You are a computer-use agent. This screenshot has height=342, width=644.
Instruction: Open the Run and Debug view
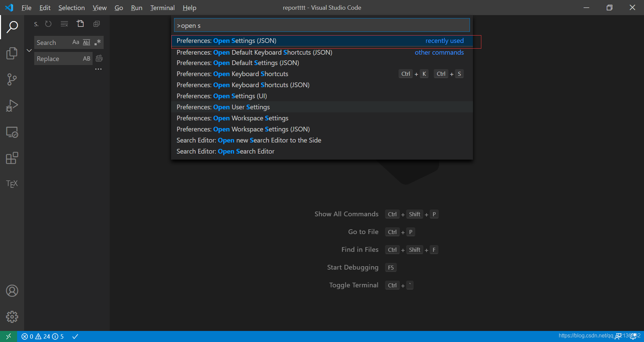[x=12, y=106]
